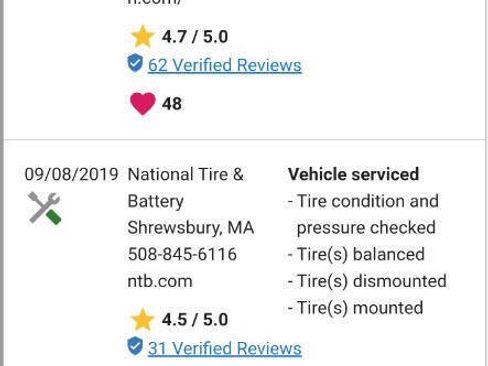The height and width of the screenshot is (366, 488).
Task: Tap the phone number 508-845-6116
Action: (x=182, y=254)
